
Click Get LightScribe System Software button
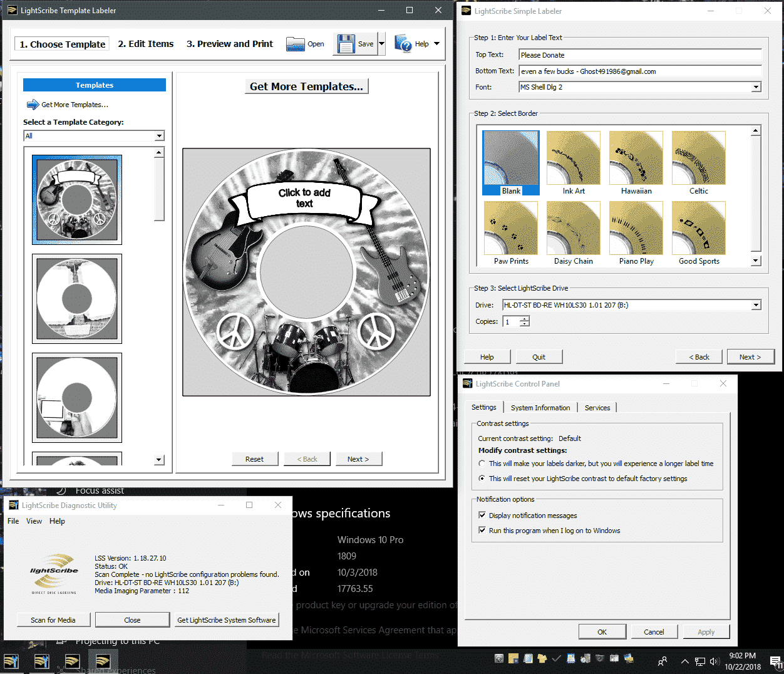[x=226, y=620]
